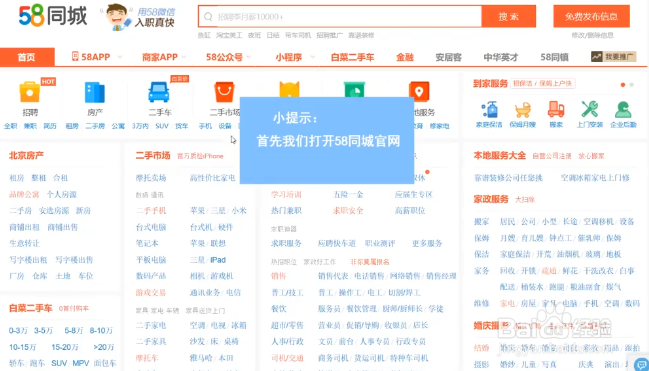Open the 二手手机 link
Image resolution: width=649 pixels, height=371 pixels.
click(151, 211)
